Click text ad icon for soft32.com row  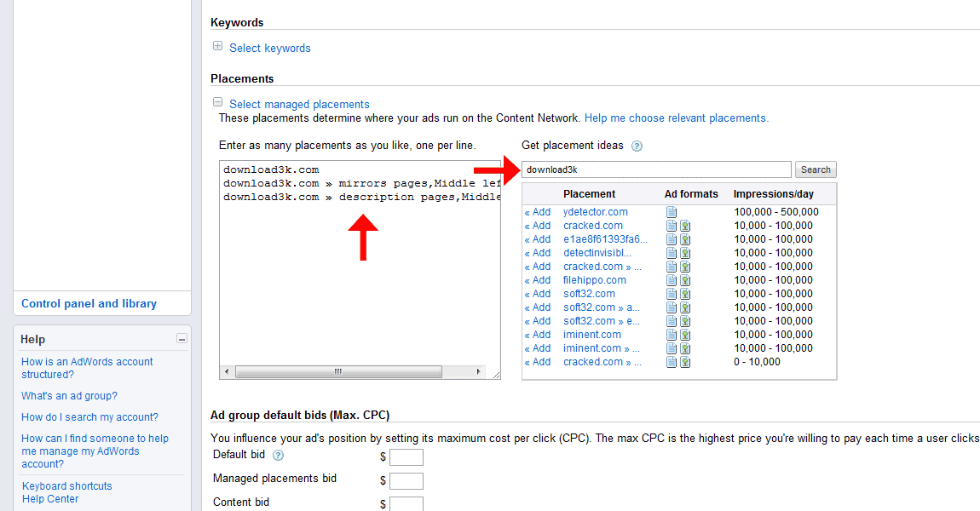[x=672, y=294]
